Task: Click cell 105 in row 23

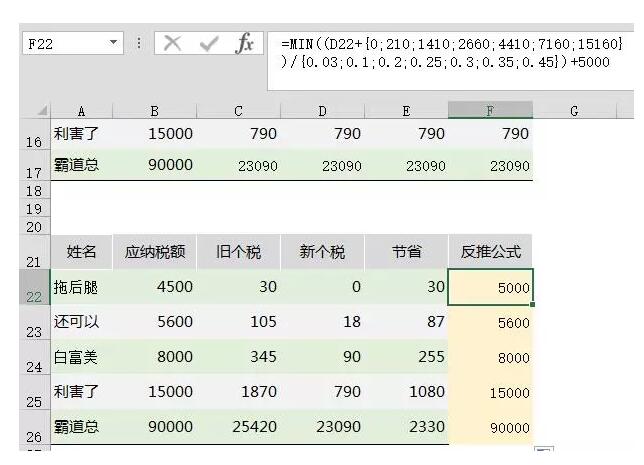Action: click(x=238, y=322)
